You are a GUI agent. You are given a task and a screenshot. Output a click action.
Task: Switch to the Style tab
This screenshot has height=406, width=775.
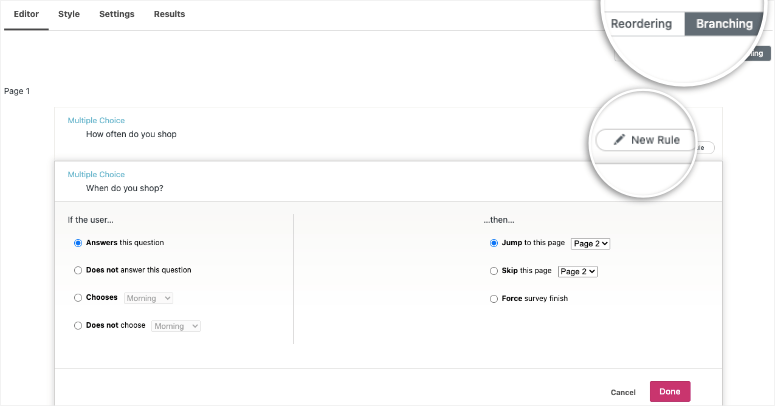coord(69,14)
